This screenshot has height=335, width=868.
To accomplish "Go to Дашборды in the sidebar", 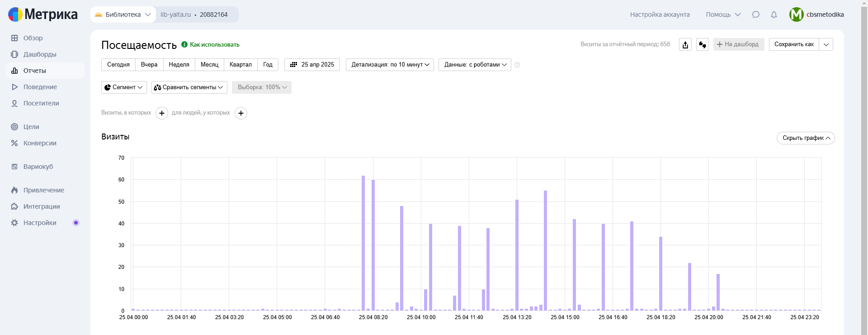I will tap(45, 54).
